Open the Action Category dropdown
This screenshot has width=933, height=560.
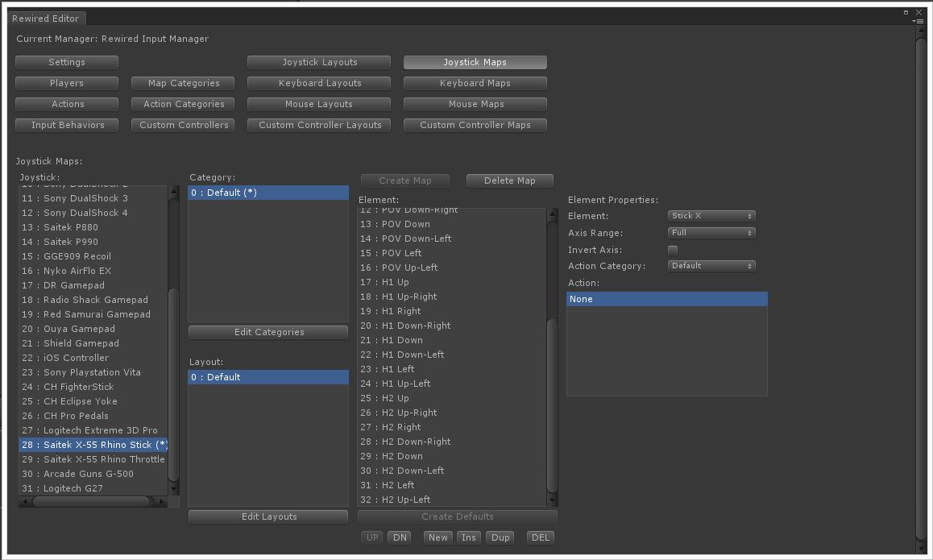pos(711,265)
